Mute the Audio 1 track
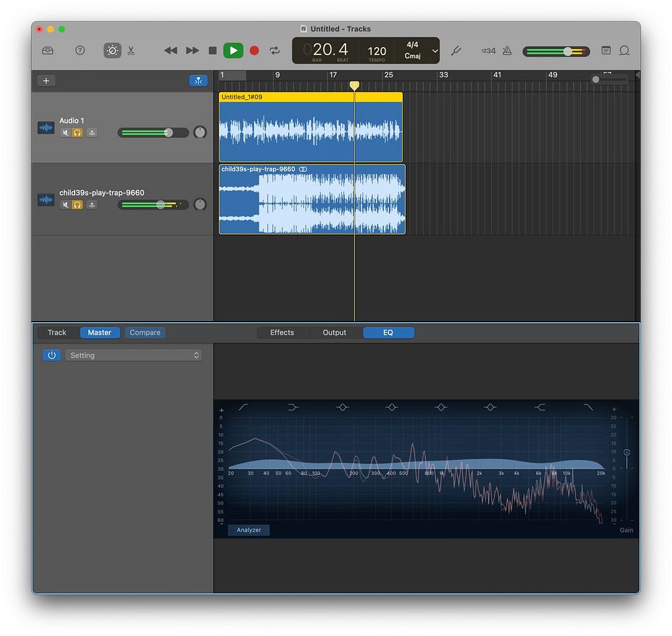Image resolution: width=672 pixels, height=636 pixels. click(x=65, y=133)
